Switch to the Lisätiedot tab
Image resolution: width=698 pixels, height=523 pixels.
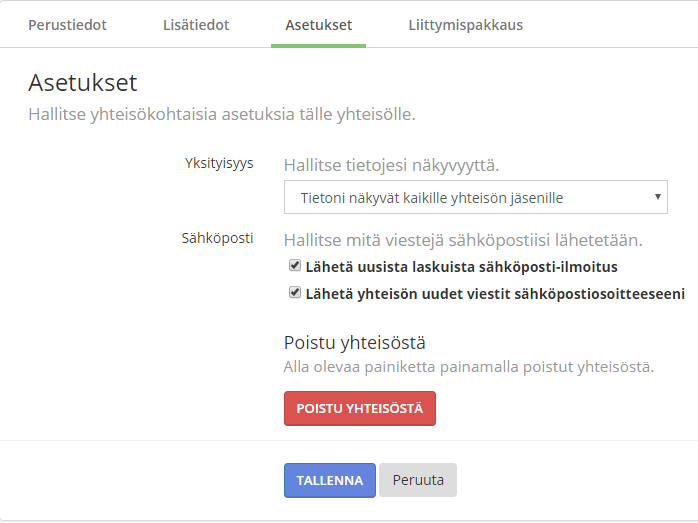click(196, 24)
